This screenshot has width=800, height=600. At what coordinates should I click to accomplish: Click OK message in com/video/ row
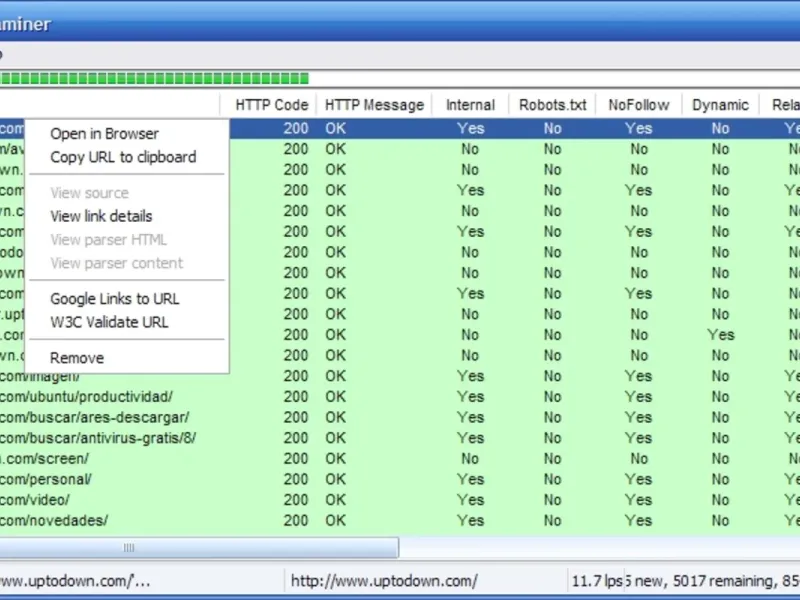pos(336,500)
